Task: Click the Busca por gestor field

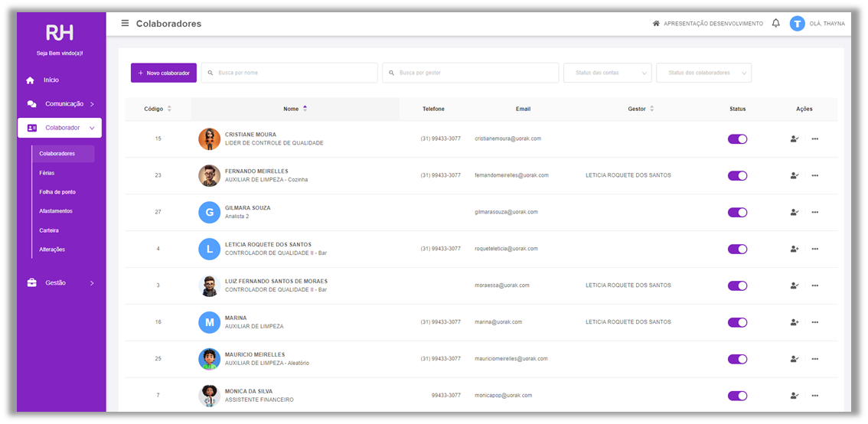Action: [x=471, y=73]
